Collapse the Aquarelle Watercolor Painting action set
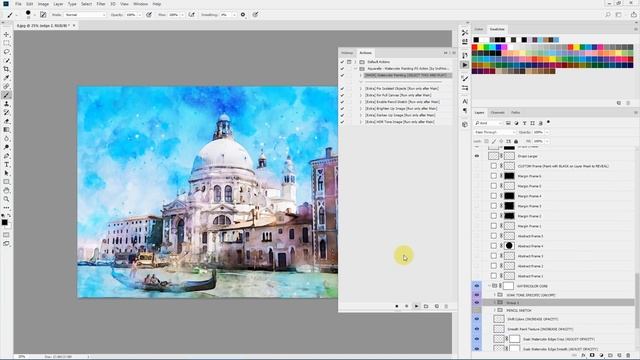Image resolution: width=640 pixels, height=360 pixels. 356,69
